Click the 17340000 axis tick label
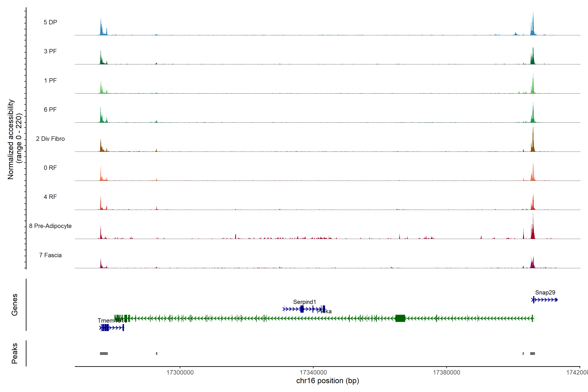The image size is (588, 392). pos(313,373)
